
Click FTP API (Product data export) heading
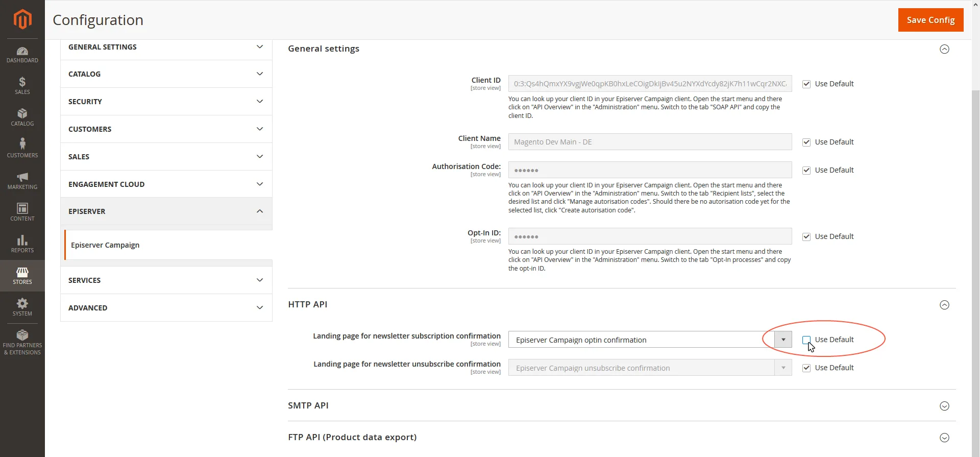(352, 437)
